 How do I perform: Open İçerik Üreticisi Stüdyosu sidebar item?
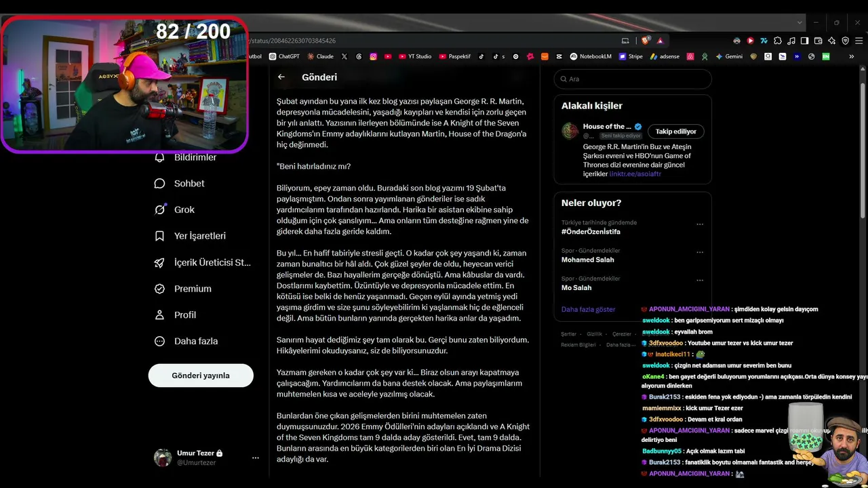pos(203,262)
